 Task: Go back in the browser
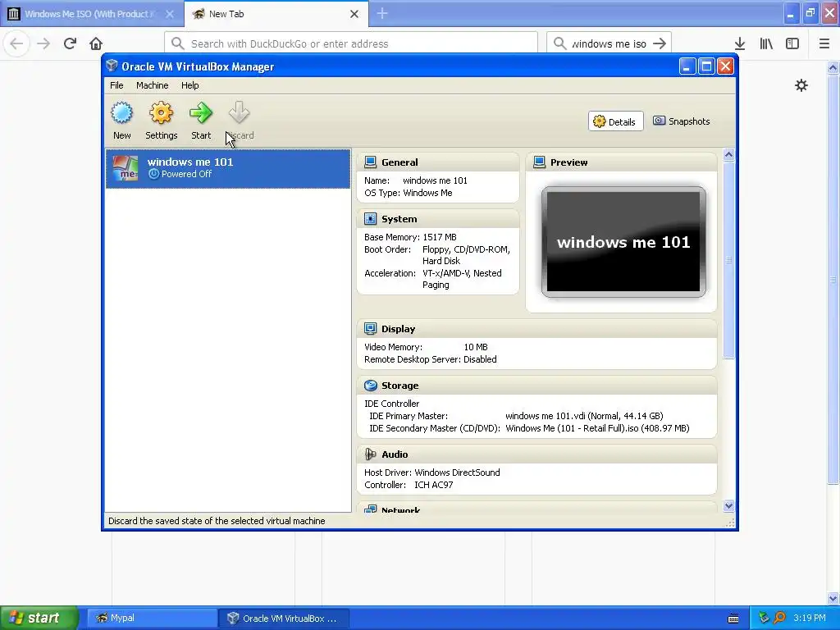[16, 43]
